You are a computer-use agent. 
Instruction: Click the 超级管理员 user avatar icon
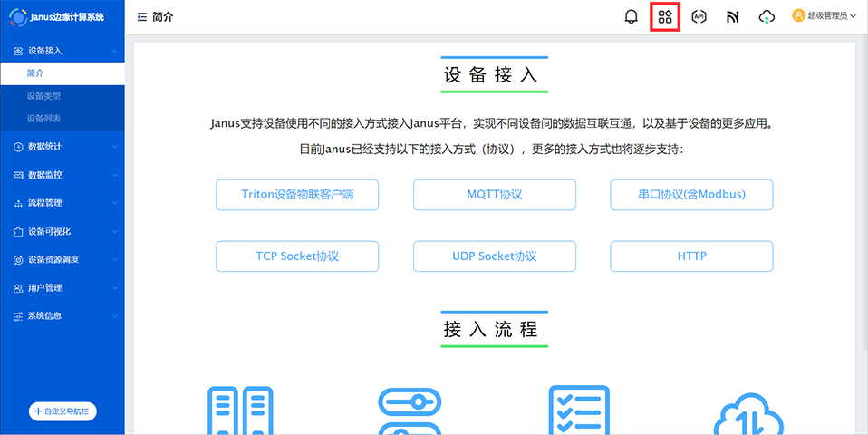798,15
